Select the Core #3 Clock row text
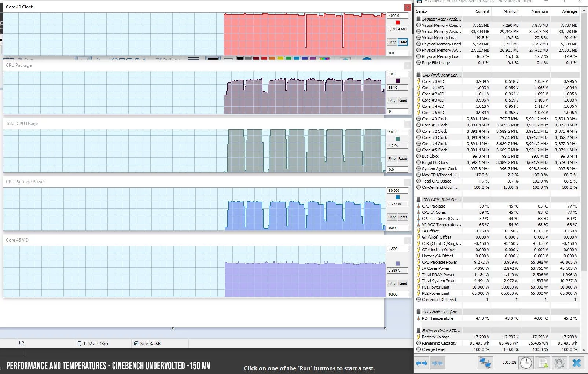Image resolution: width=588 pixels, height=374 pixels. pos(434,137)
